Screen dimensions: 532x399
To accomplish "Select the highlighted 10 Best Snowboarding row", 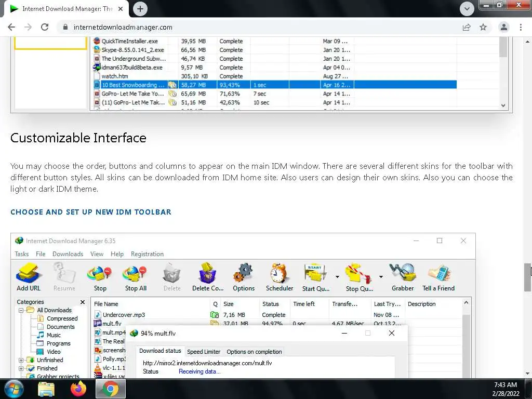I will click(275, 85).
